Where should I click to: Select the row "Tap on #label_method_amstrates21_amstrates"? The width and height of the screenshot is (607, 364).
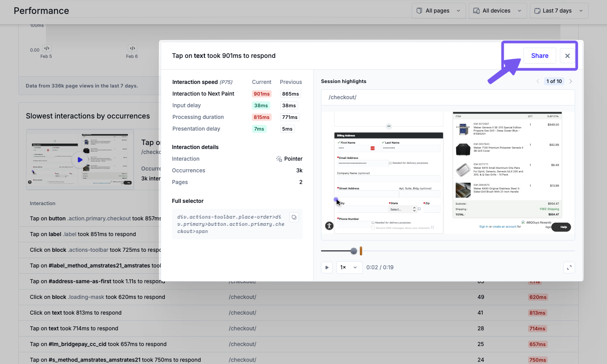(298, 266)
